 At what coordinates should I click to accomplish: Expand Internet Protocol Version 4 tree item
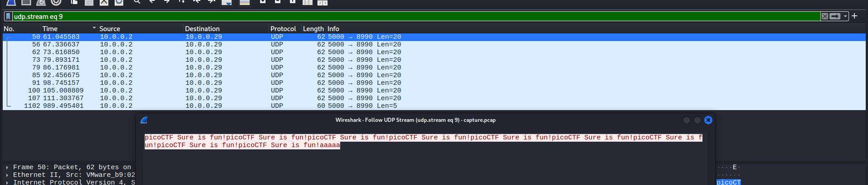click(7, 182)
